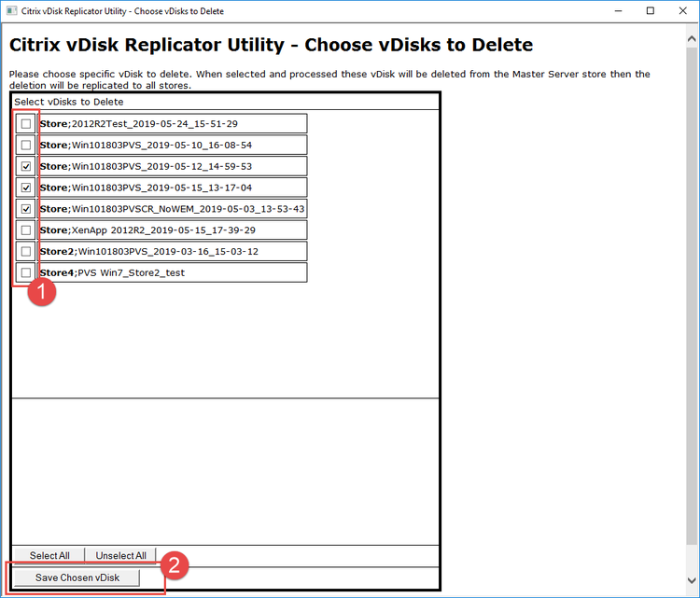Click the Save Chosen vDisk button

tap(77, 577)
